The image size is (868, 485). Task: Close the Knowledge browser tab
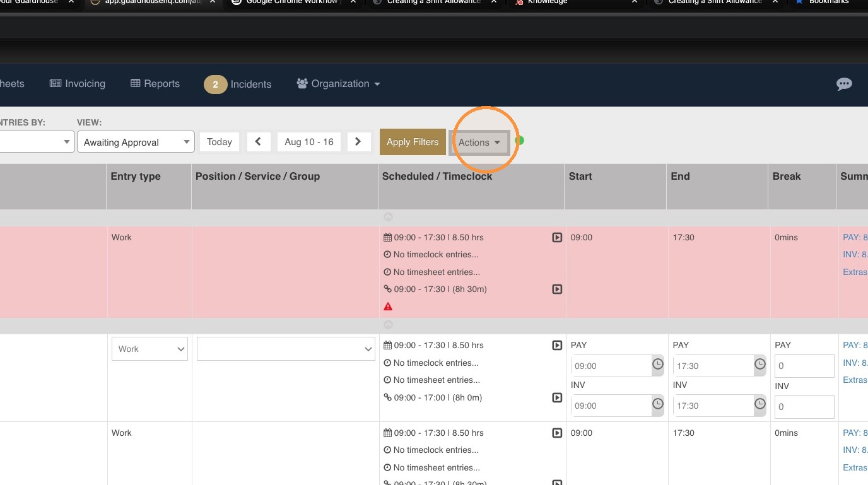[635, 3]
